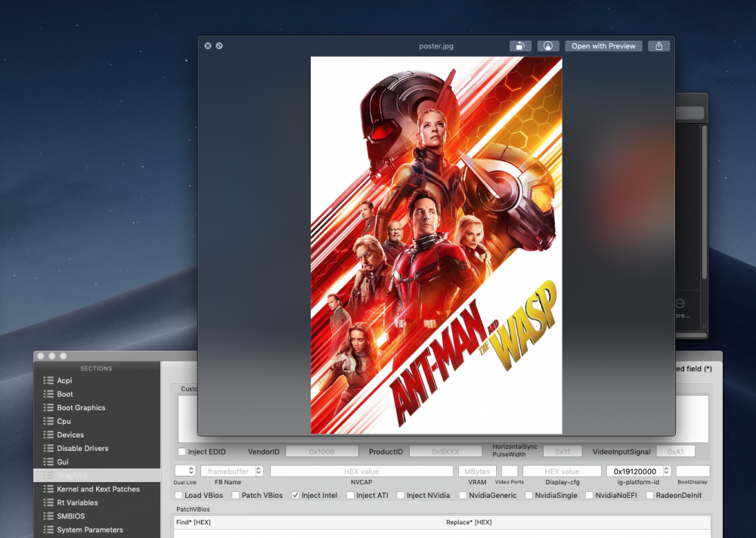Select the highlighted Graphics section

[97, 475]
